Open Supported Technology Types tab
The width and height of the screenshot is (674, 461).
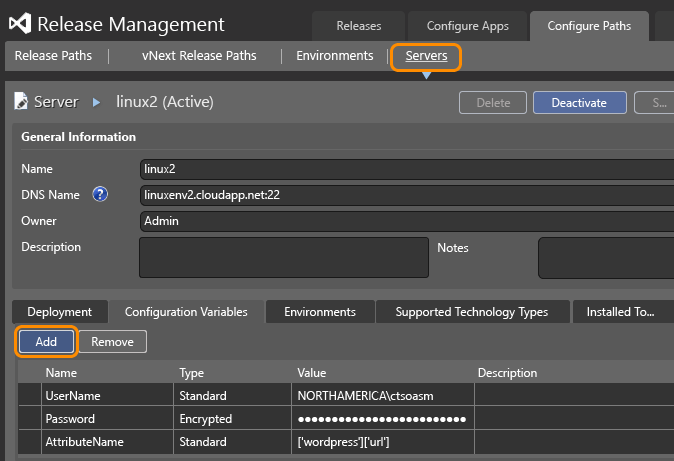tap(472, 312)
